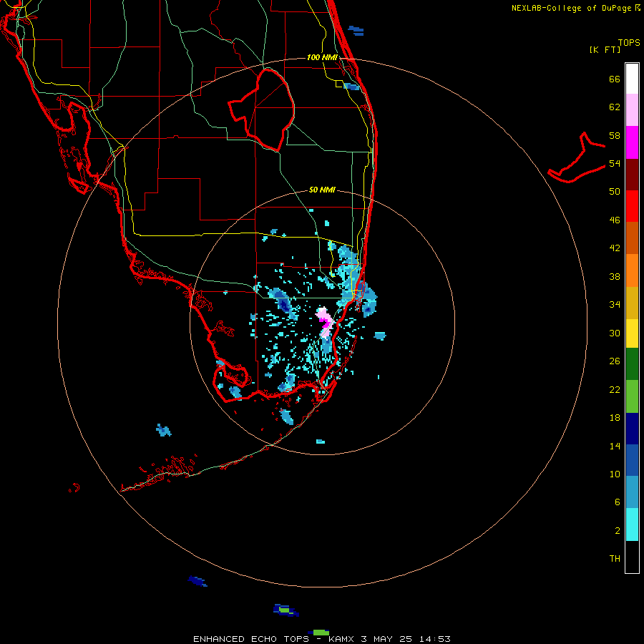Click the NEXLAB-College of DuPage credit text
This screenshot has width=644, height=644.
pyautogui.click(x=572, y=8)
